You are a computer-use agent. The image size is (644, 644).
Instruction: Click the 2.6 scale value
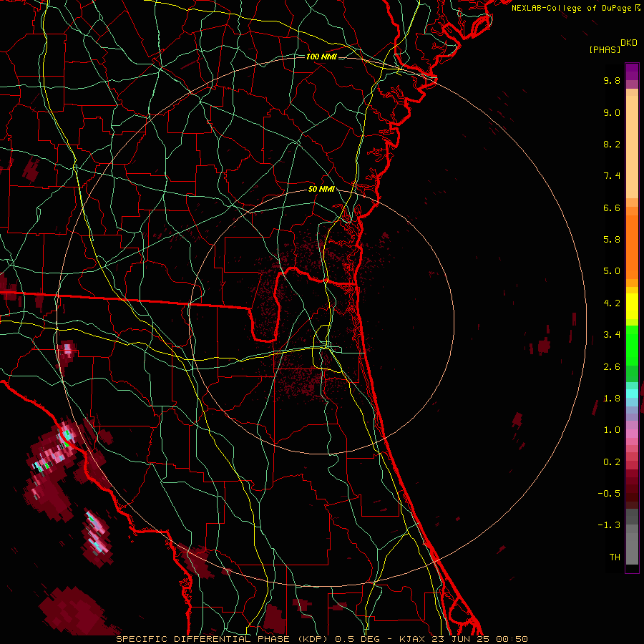[x=612, y=367]
